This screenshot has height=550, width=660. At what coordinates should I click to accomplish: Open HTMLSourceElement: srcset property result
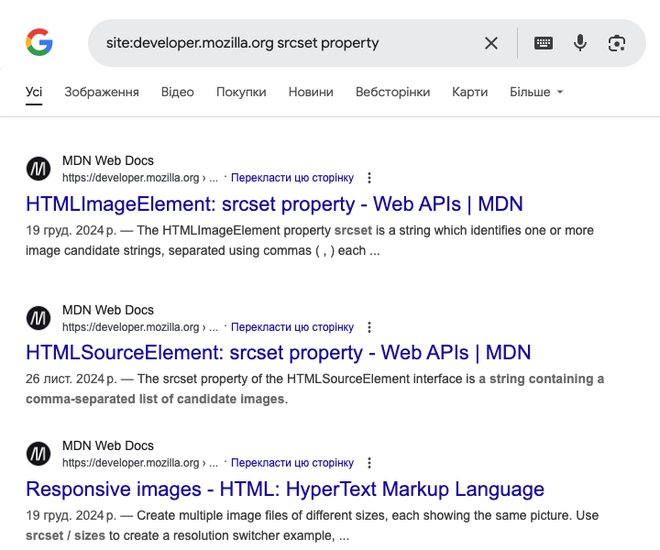pyautogui.click(x=278, y=353)
